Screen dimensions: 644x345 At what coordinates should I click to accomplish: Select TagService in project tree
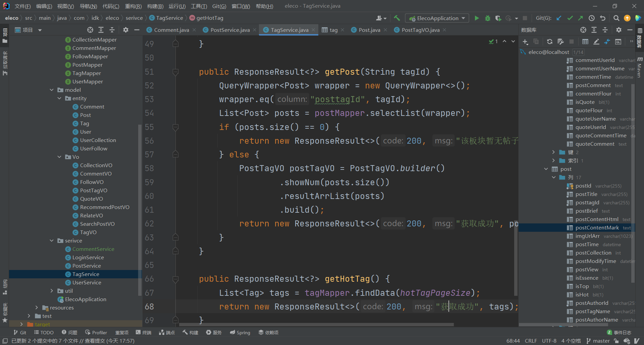point(86,274)
